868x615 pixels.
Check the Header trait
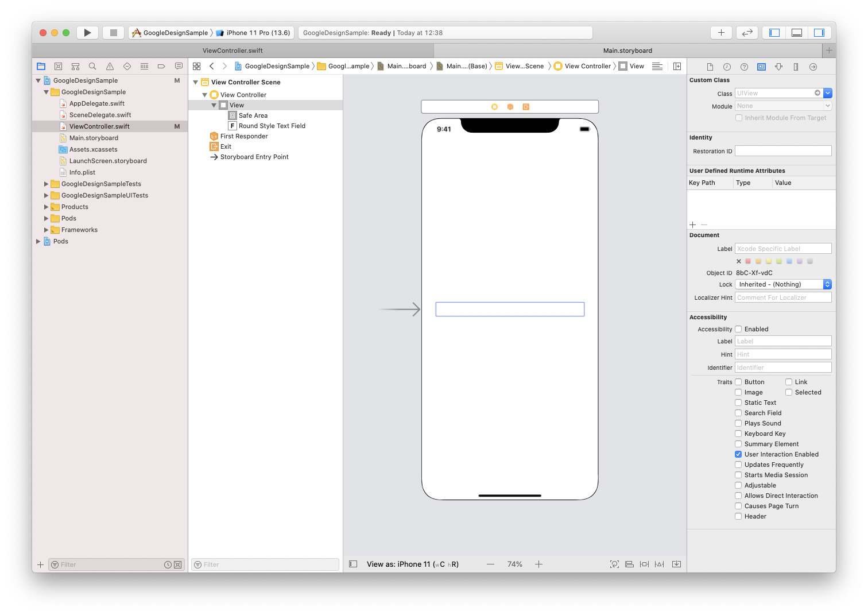click(x=739, y=516)
